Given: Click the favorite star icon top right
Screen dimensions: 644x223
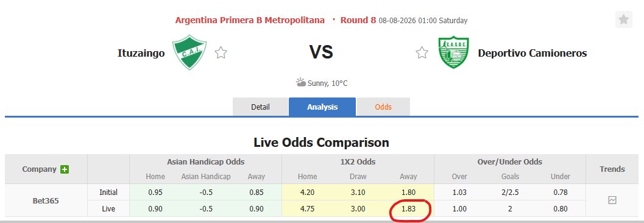Looking at the screenshot, I should point(623,19).
